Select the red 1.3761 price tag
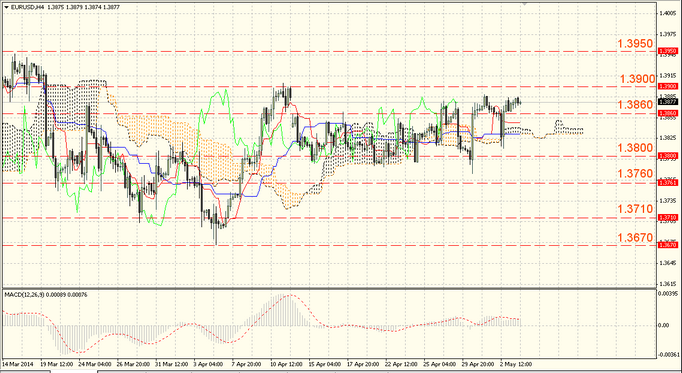The image size is (682, 373). pos(668,183)
